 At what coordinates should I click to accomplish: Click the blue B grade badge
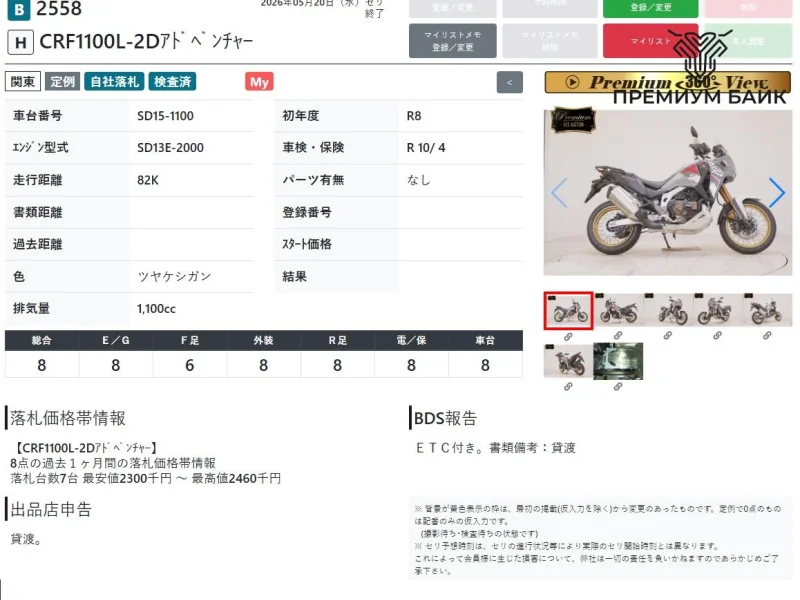click(18, 9)
